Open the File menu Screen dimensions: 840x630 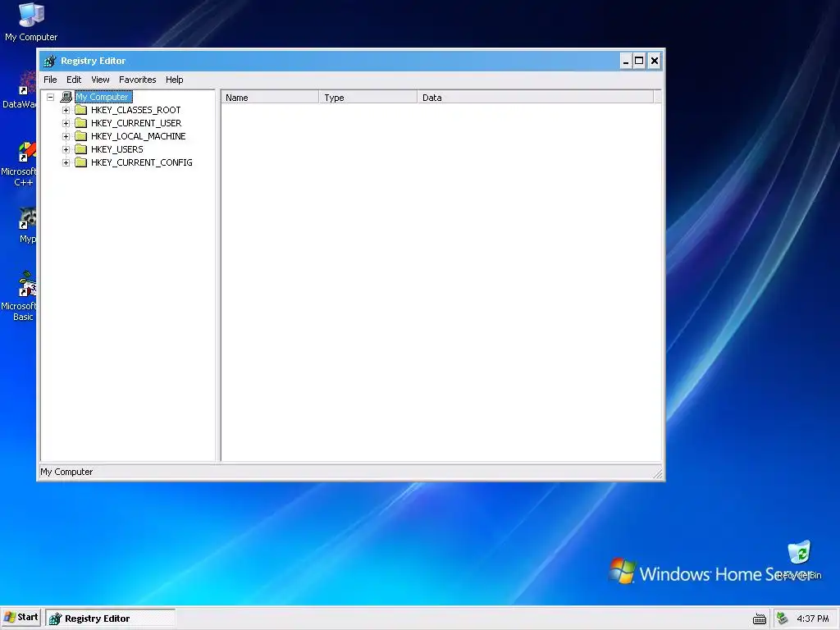pyautogui.click(x=50, y=80)
